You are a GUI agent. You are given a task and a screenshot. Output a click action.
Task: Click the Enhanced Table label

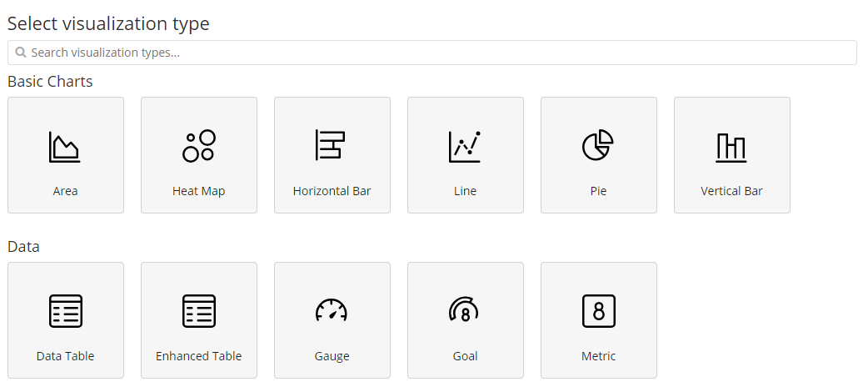pos(199,356)
